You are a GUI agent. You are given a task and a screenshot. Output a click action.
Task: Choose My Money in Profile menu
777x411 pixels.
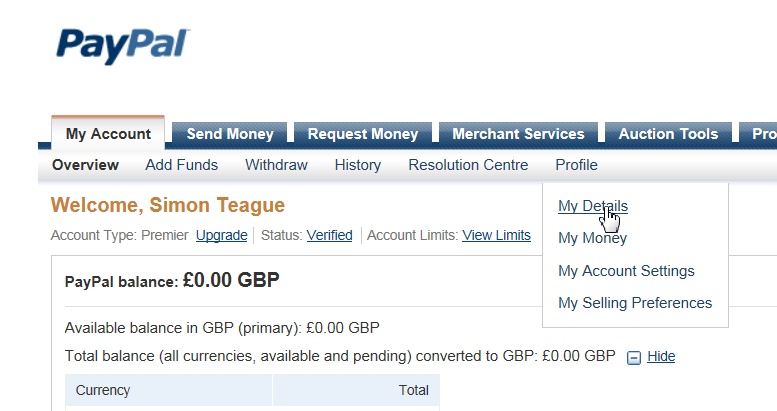pos(592,238)
